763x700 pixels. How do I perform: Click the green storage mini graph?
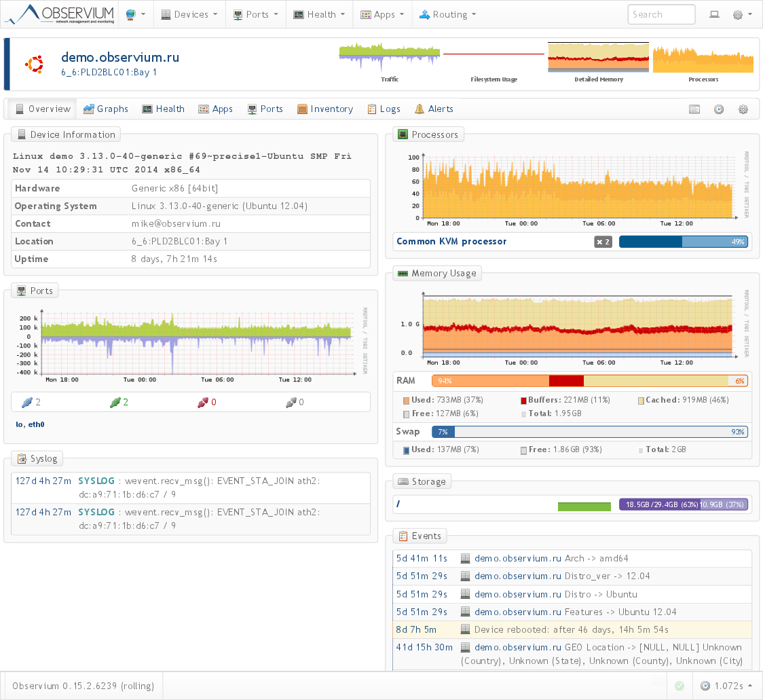[x=584, y=506]
